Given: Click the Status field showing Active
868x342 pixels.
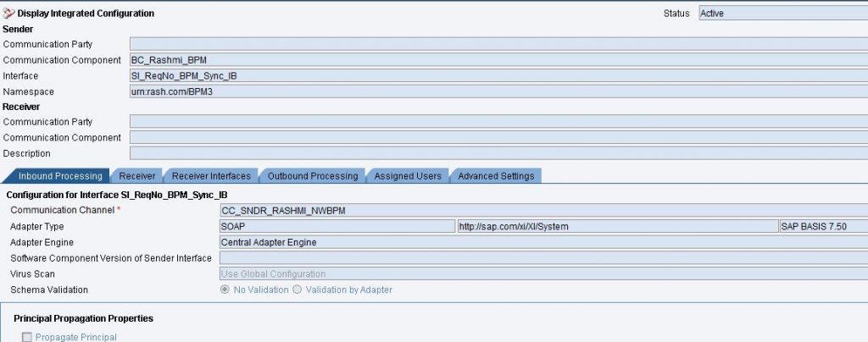Looking at the screenshot, I should pyautogui.click(x=783, y=14).
